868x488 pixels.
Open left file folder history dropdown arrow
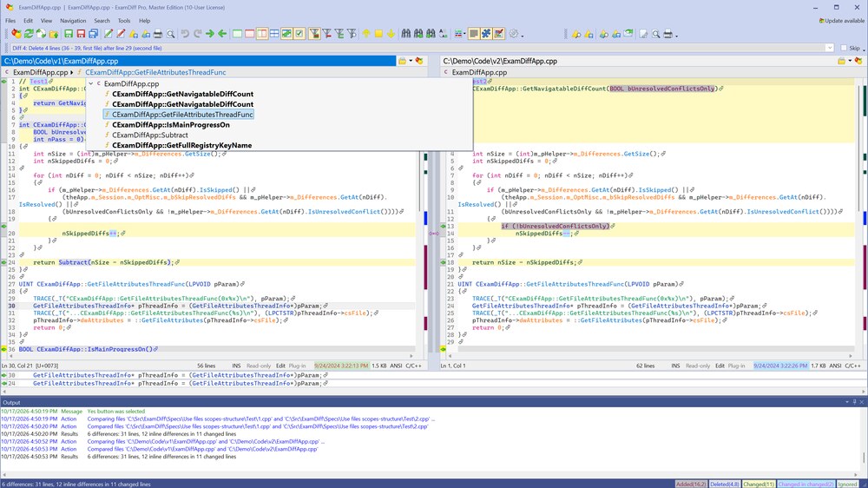411,61
